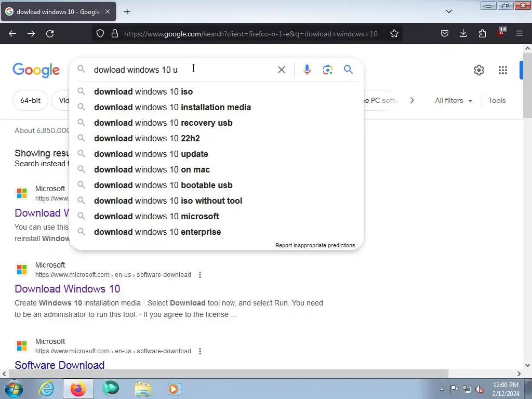
Task: Choose suggestion download windows 10 microsoft
Action: pyautogui.click(x=216, y=217)
